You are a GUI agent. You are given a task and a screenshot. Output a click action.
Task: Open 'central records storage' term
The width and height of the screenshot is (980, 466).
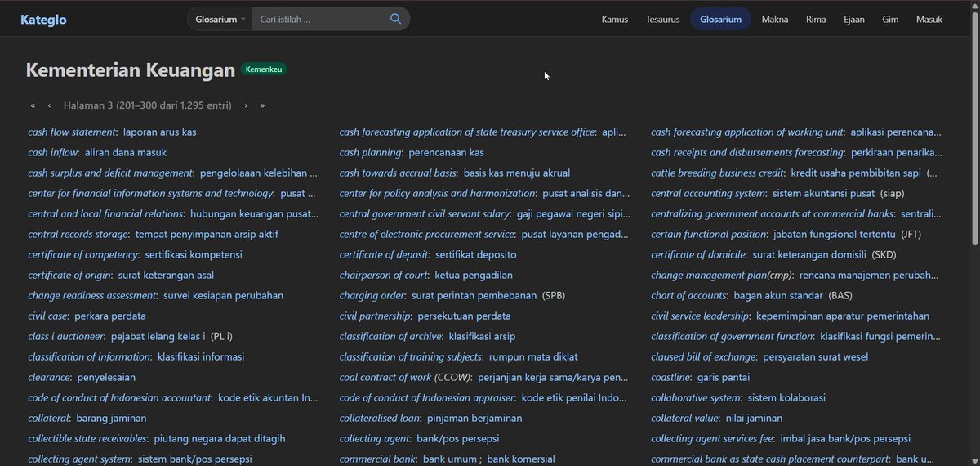tap(78, 234)
